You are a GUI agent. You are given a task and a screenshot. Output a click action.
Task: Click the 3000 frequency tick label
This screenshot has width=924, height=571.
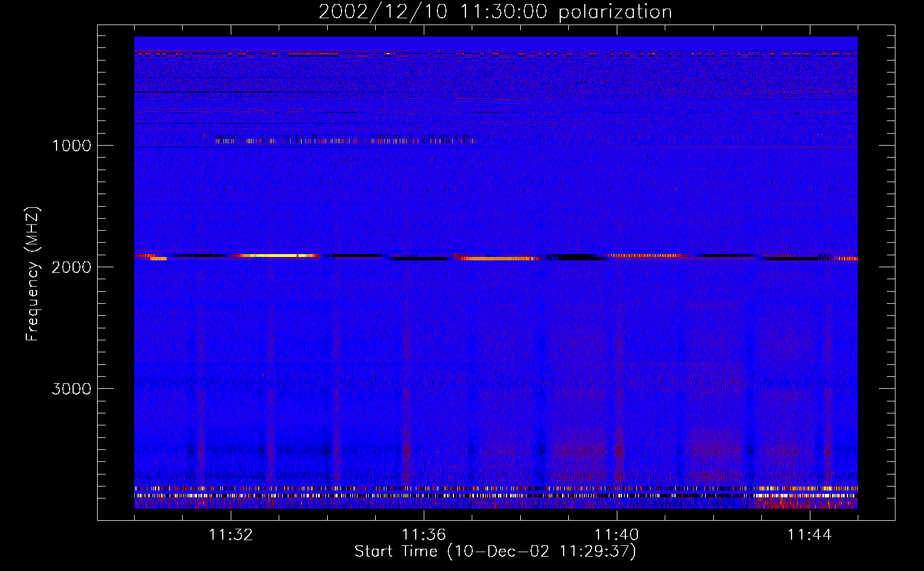[x=71, y=389]
